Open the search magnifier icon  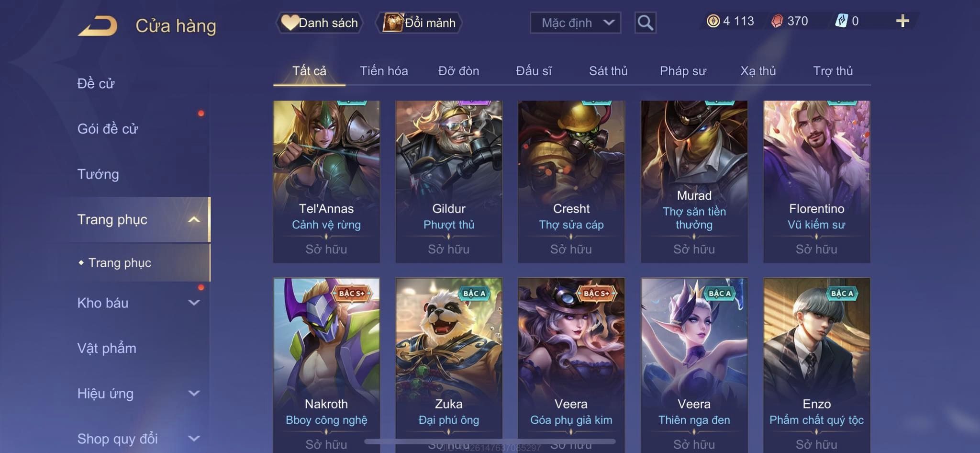point(645,23)
